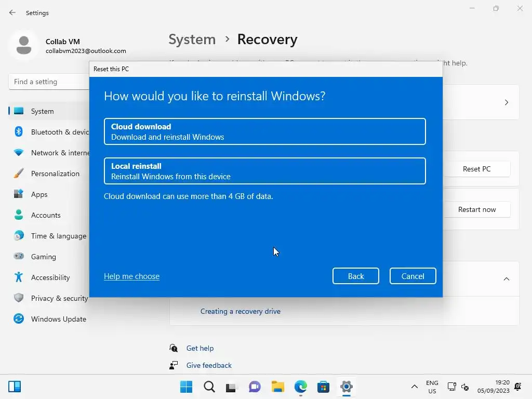This screenshot has height=399, width=532.
Task: Go Back in the Reset this PC dialog
Action: point(355,276)
